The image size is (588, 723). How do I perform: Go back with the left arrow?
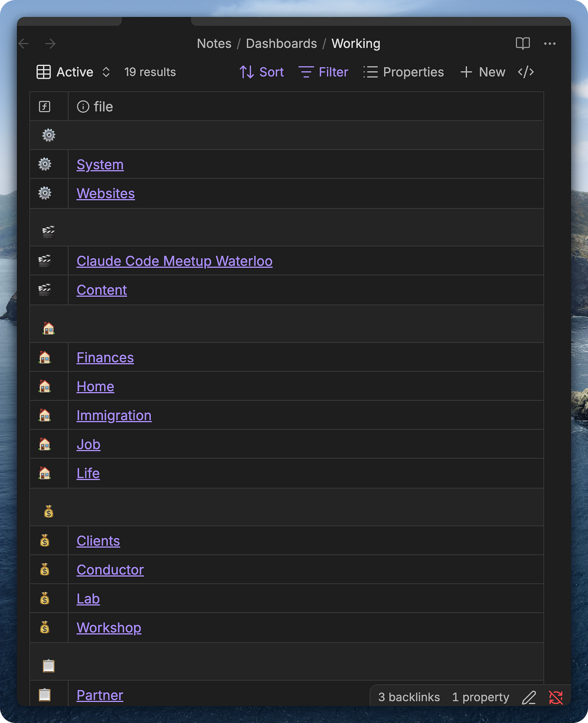(x=24, y=44)
